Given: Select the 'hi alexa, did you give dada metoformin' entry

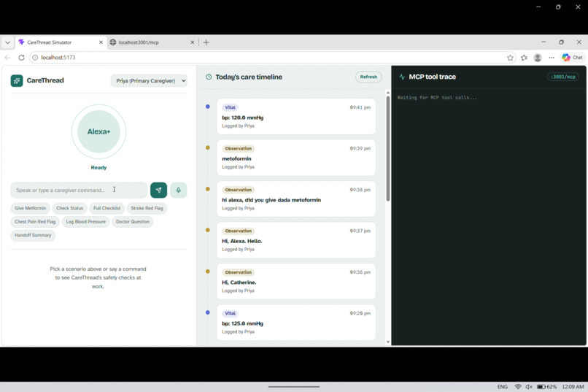Looking at the screenshot, I should 296,199.
